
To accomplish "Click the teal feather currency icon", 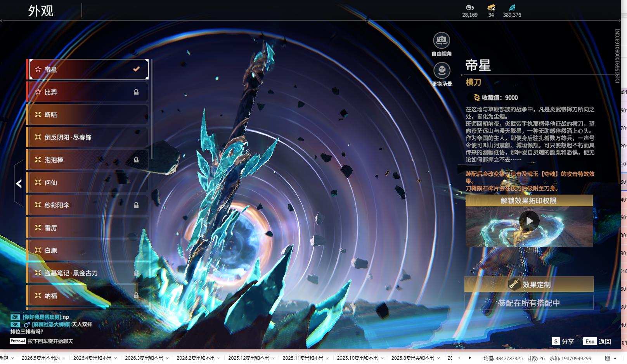I will click(512, 7).
